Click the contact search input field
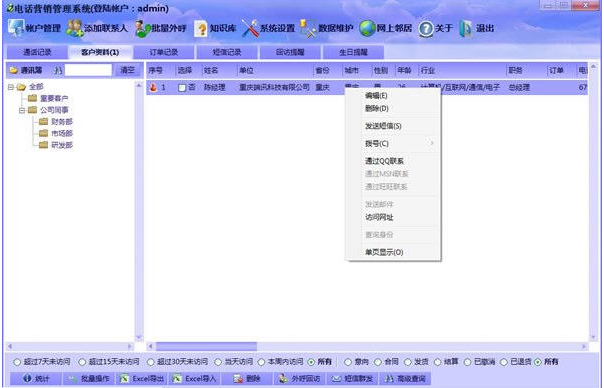 (x=88, y=70)
